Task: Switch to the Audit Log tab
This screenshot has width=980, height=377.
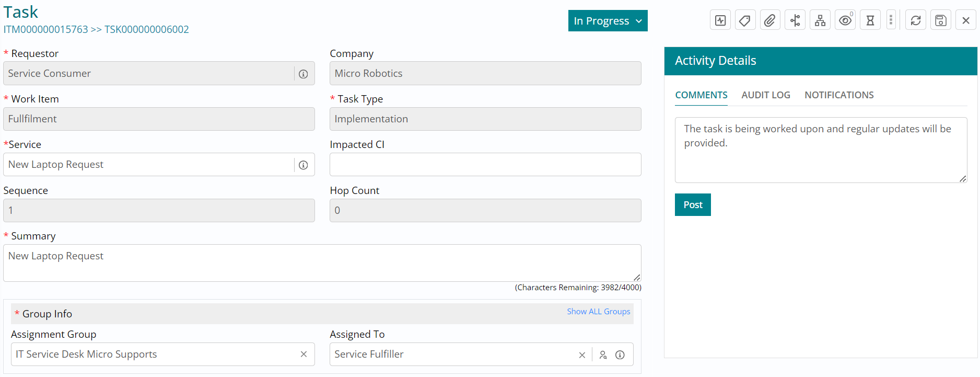Action: click(x=765, y=95)
